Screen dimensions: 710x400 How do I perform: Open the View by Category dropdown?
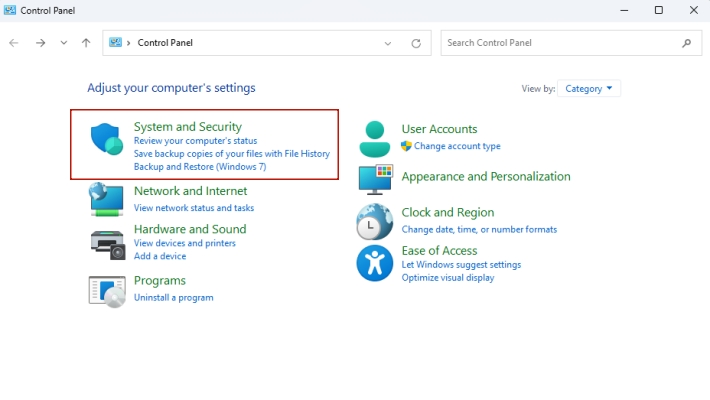point(589,88)
